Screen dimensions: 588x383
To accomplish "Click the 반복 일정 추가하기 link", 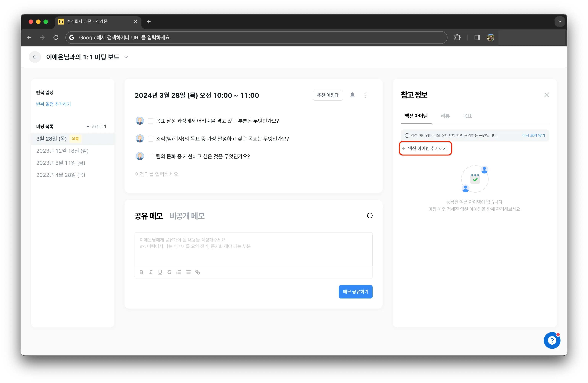I will [x=54, y=104].
